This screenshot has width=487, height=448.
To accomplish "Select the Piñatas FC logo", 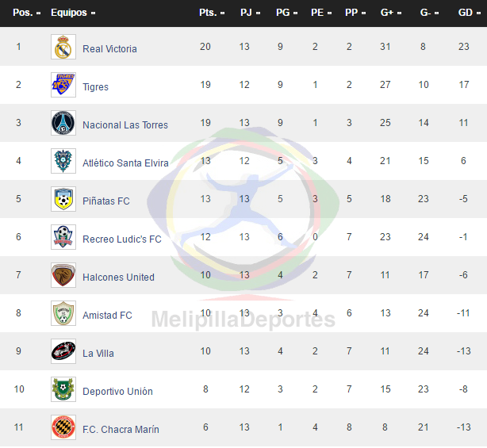I will [x=63, y=199].
